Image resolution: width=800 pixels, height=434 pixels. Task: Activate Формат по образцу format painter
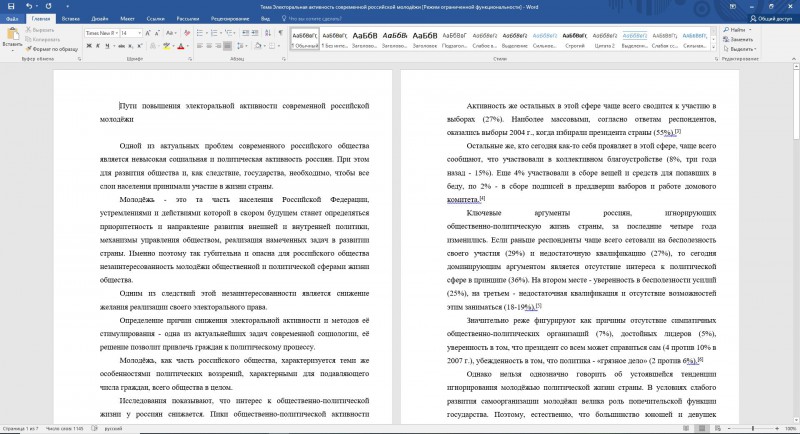[x=52, y=49]
